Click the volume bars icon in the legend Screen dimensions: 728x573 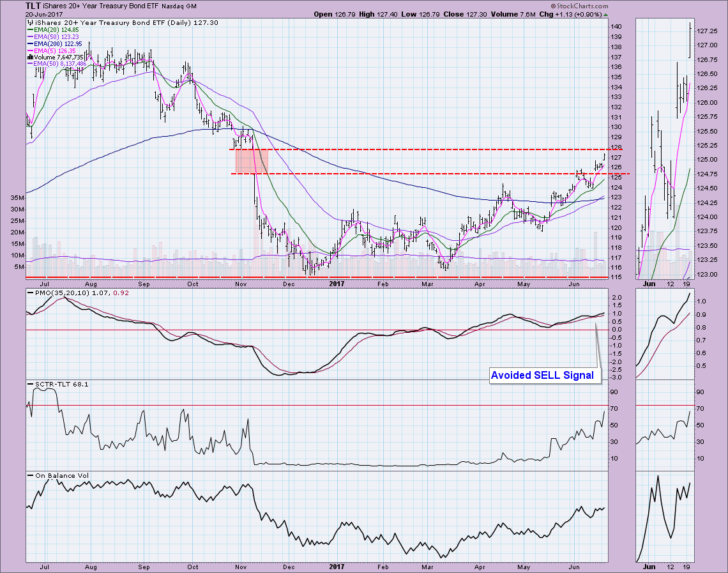coord(29,57)
